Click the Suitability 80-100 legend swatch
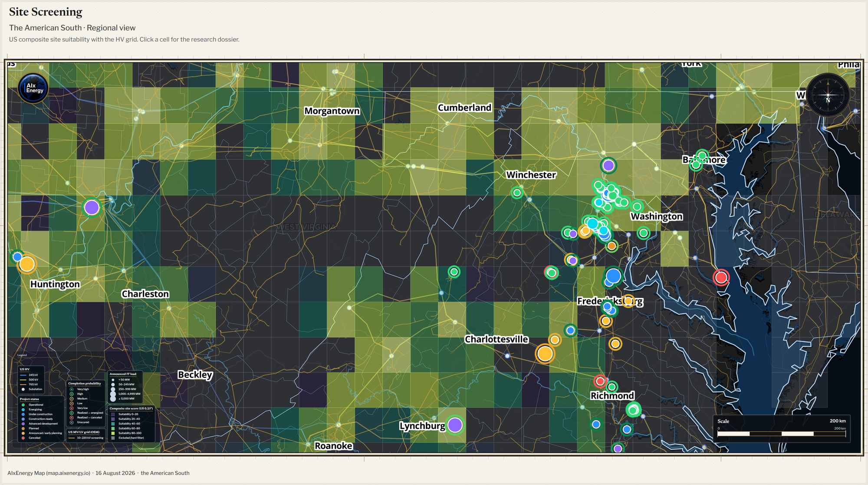 (113, 433)
